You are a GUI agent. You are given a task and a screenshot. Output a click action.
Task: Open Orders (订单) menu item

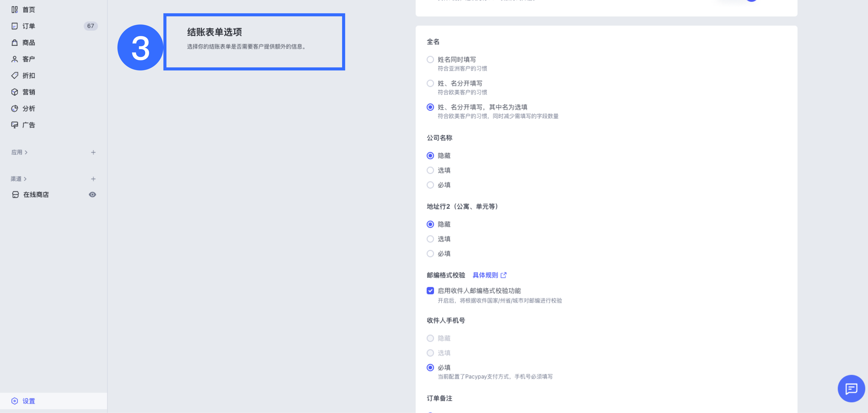pyautogui.click(x=29, y=26)
